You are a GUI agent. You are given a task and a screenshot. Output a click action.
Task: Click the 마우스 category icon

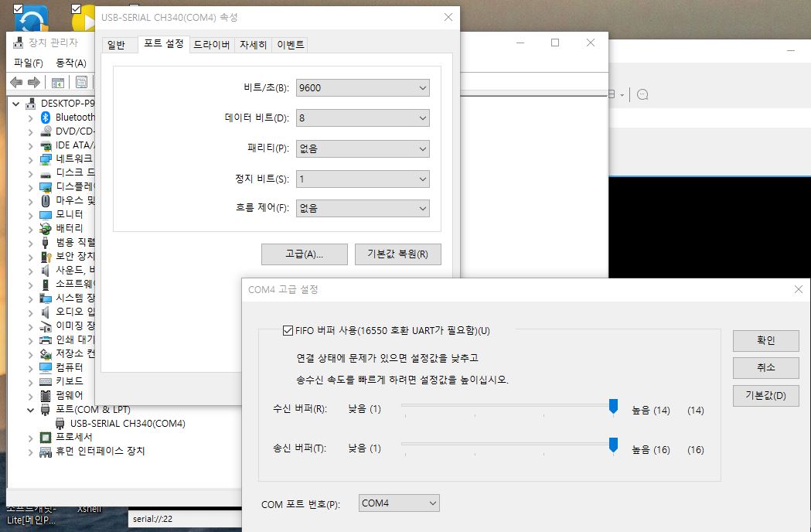(46, 201)
